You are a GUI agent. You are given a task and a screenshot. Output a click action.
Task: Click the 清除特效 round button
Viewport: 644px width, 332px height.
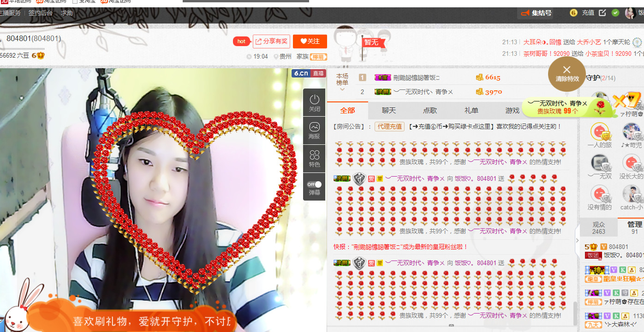coord(567,73)
